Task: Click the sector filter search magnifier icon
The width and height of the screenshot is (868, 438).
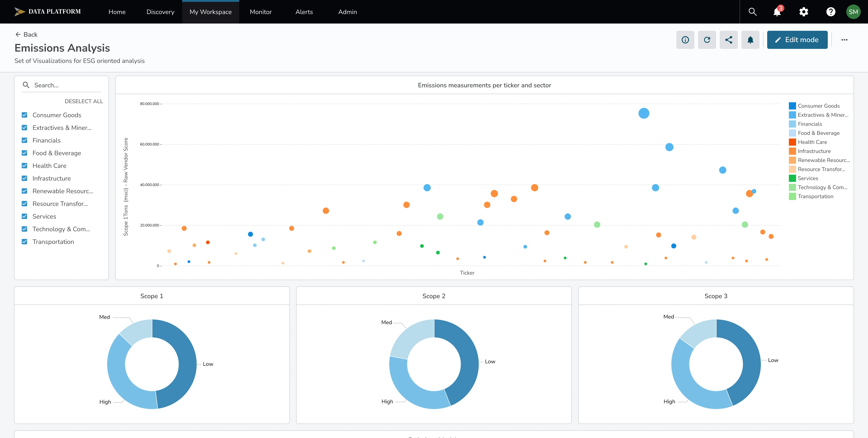Action: click(26, 85)
